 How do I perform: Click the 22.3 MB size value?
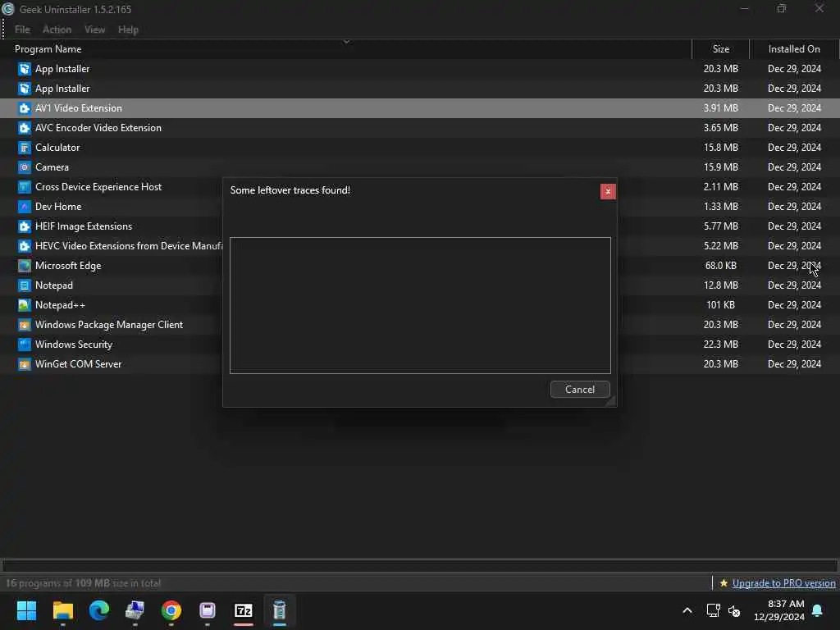coord(720,345)
